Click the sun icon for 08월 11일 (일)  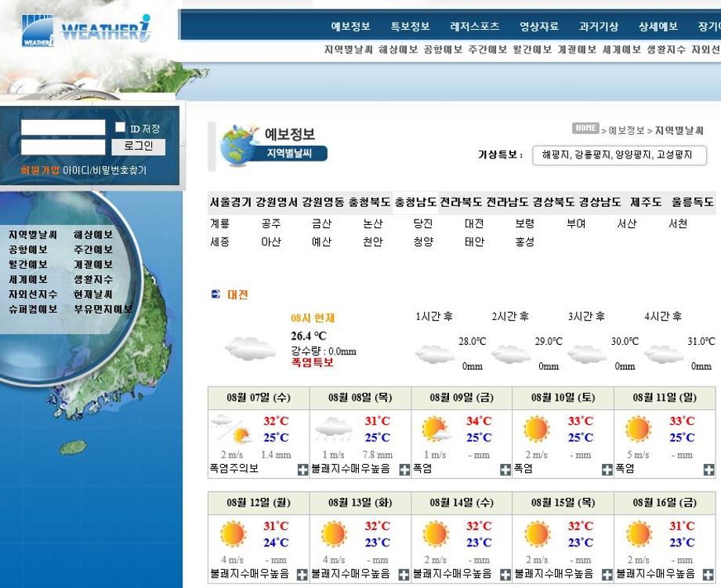pos(638,429)
